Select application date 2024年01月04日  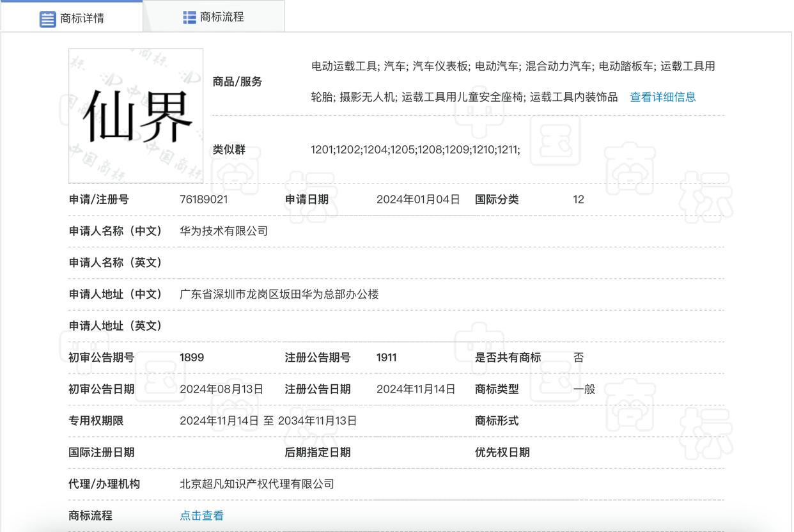pyautogui.click(x=418, y=199)
